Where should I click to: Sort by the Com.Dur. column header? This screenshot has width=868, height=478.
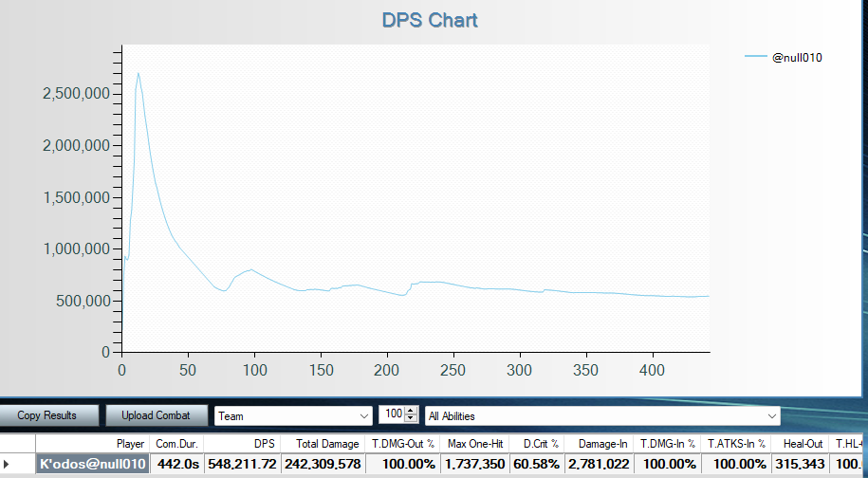click(x=176, y=443)
